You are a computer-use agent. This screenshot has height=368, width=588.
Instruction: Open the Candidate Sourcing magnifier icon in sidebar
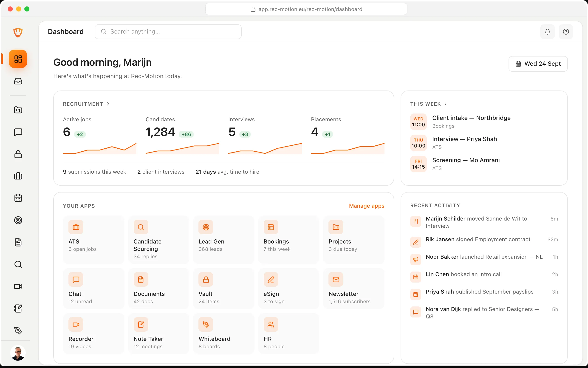tap(18, 264)
